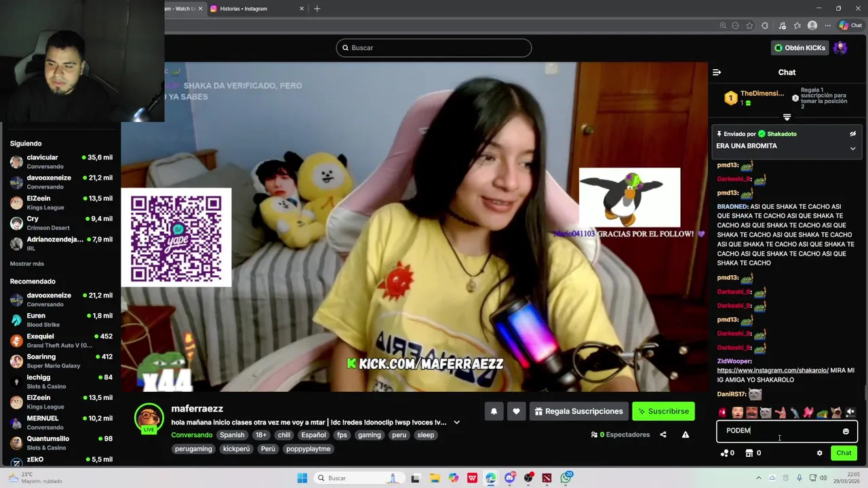This screenshot has width=868, height=488.
Task: Open MERNUEL recommended channel
Action: [61, 422]
